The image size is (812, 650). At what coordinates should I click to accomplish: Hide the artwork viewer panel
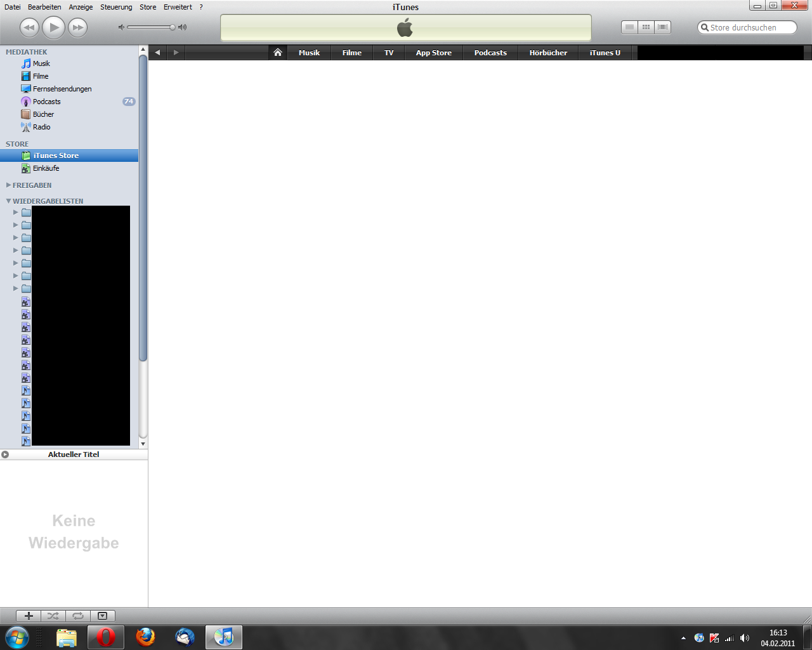[x=103, y=616]
